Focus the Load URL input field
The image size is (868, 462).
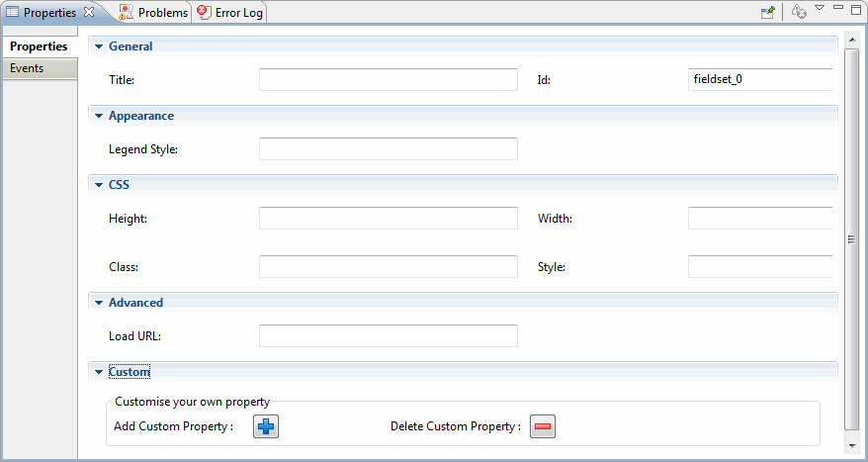click(x=389, y=335)
